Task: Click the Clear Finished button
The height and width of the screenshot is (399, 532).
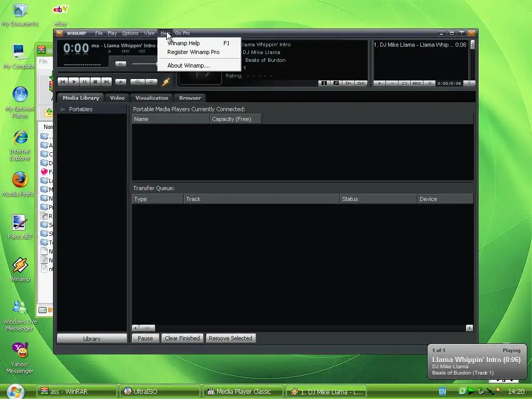Action: [182, 338]
